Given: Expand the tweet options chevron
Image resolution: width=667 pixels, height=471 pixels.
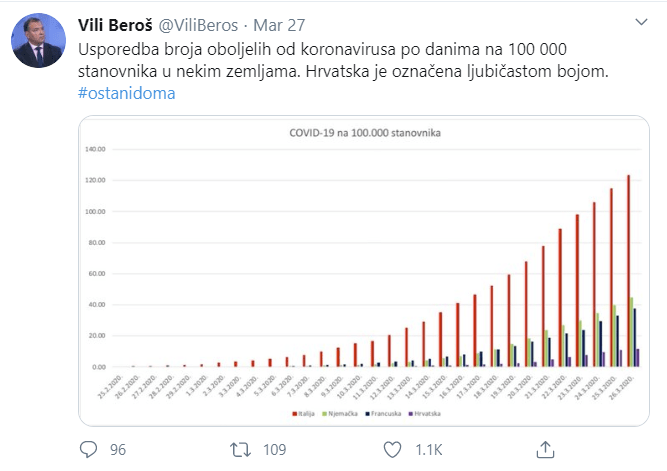Looking at the screenshot, I should click(x=641, y=22).
